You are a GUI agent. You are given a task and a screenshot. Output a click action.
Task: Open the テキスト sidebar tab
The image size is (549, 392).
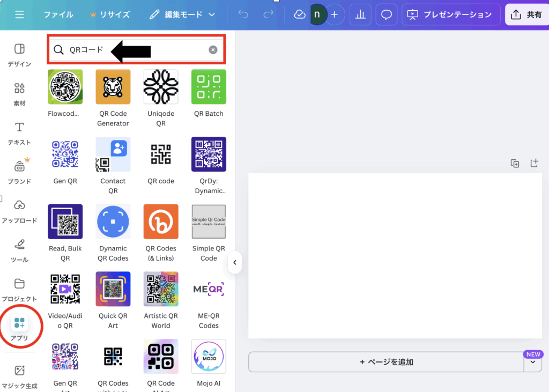tap(20, 133)
